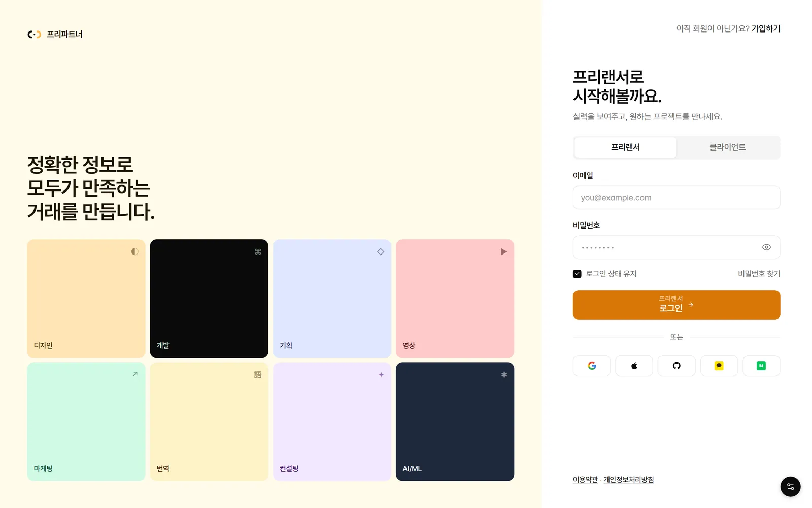Sign in with the Google icon button
The image size is (812, 508).
click(592, 366)
